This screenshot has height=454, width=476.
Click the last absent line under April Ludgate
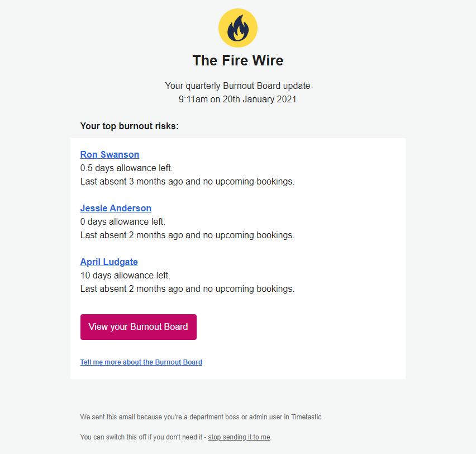point(187,289)
